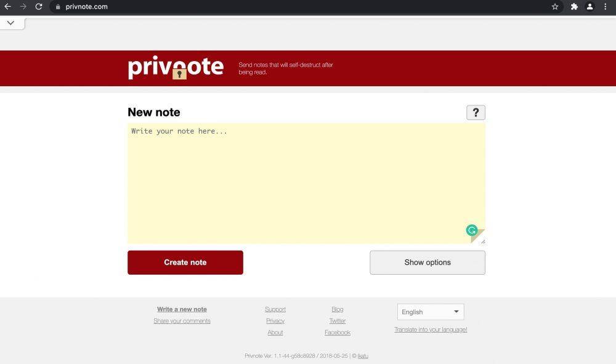Expand the collapsed tab chevron at top left
The image size is (616, 364).
tap(10, 23)
